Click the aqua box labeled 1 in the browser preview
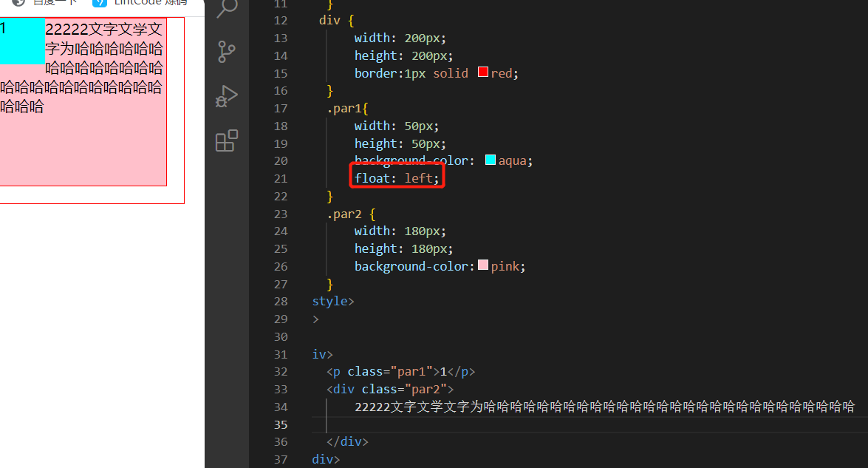 pos(22,41)
